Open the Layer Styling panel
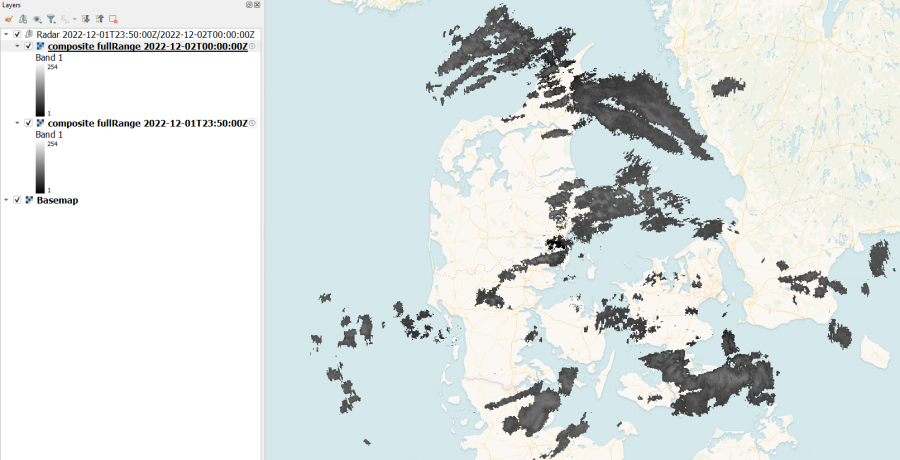 click(8, 19)
